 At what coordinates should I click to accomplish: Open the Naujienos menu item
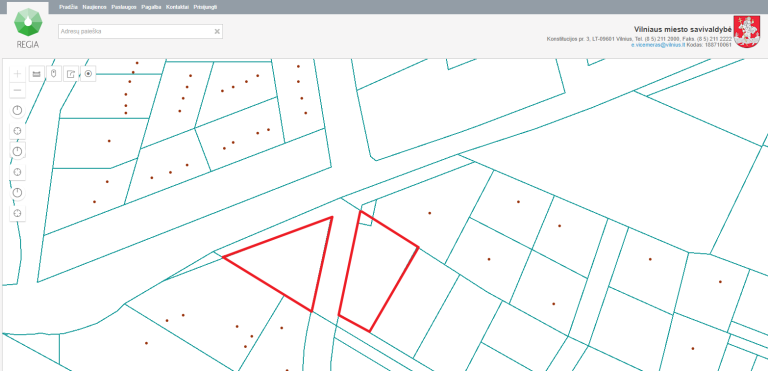click(95, 7)
